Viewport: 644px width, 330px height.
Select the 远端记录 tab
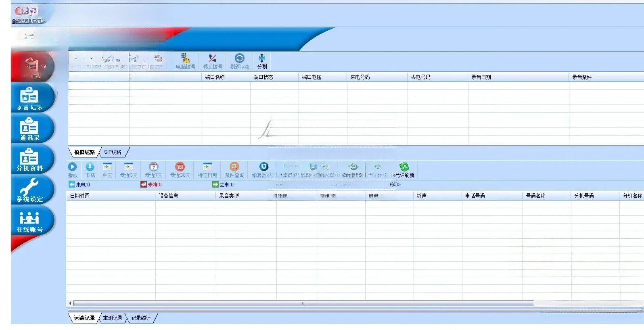click(x=84, y=318)
